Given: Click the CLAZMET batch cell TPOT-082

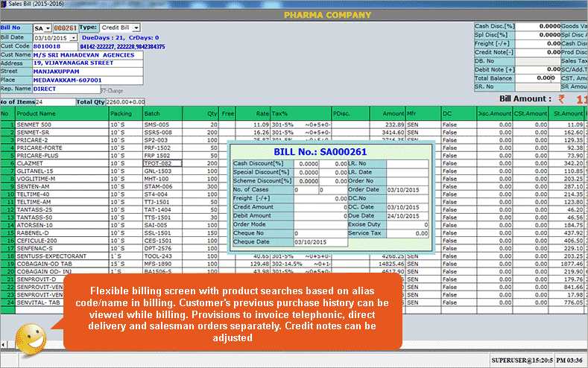Looking at the screenshot, I should [x=162, y=163].
